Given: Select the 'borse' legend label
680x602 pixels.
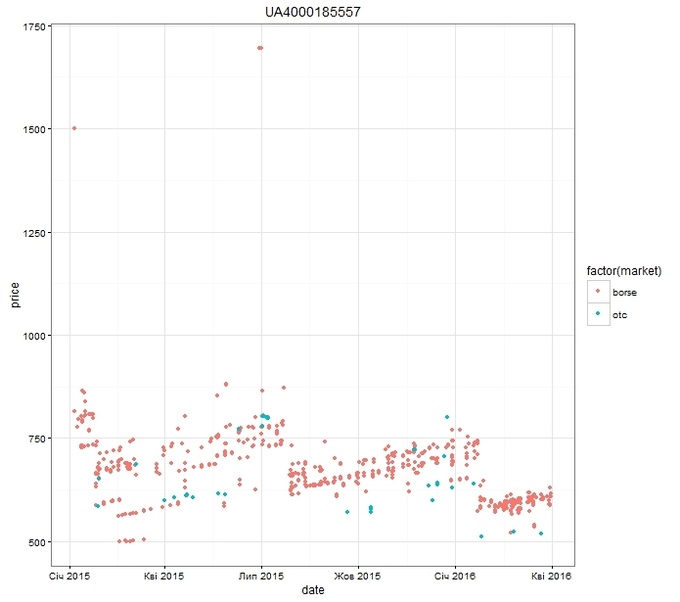Looking at the screenshot, I should tap(623, 291).
